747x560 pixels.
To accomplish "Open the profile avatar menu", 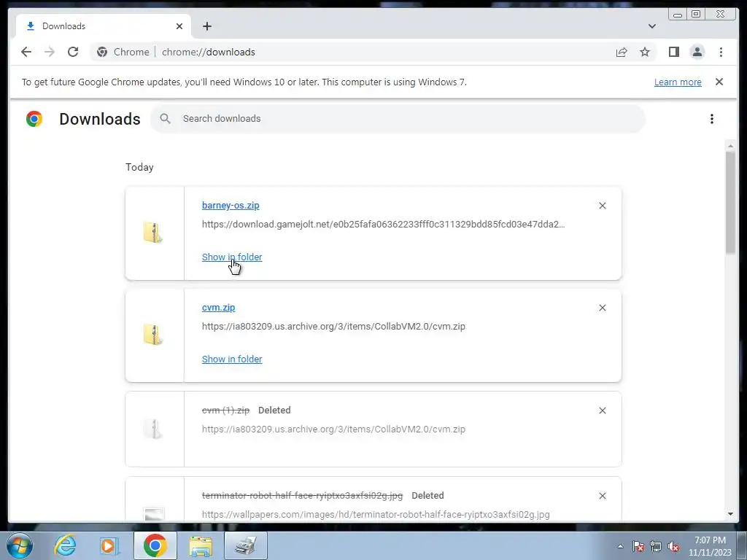I will 697,52.
